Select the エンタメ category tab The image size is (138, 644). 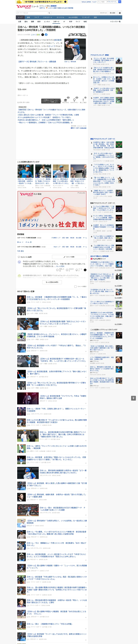(47, 21)
